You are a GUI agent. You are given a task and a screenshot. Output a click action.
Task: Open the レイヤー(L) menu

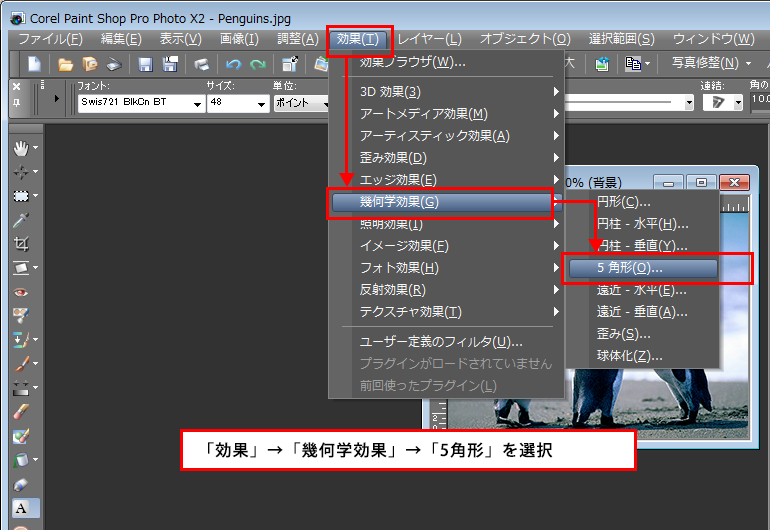point(430,39)
